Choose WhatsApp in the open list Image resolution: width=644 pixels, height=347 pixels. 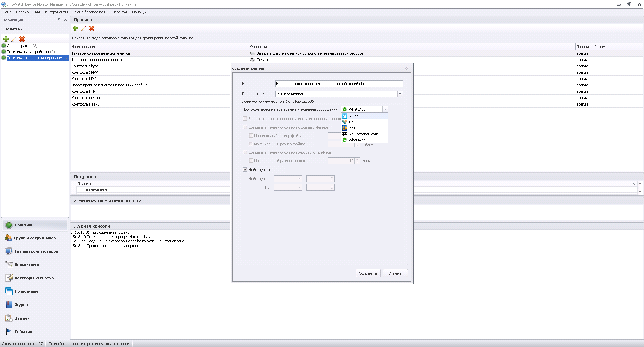click(365, 140)
